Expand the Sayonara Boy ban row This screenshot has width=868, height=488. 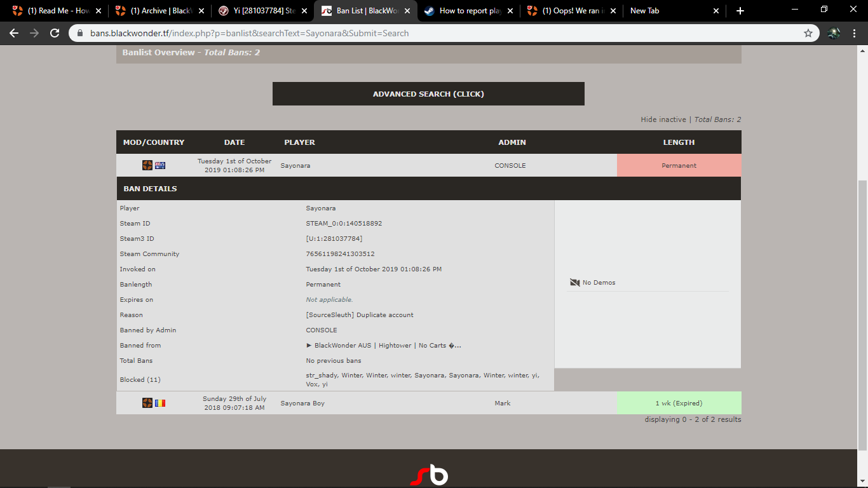[x=428, y=403]
